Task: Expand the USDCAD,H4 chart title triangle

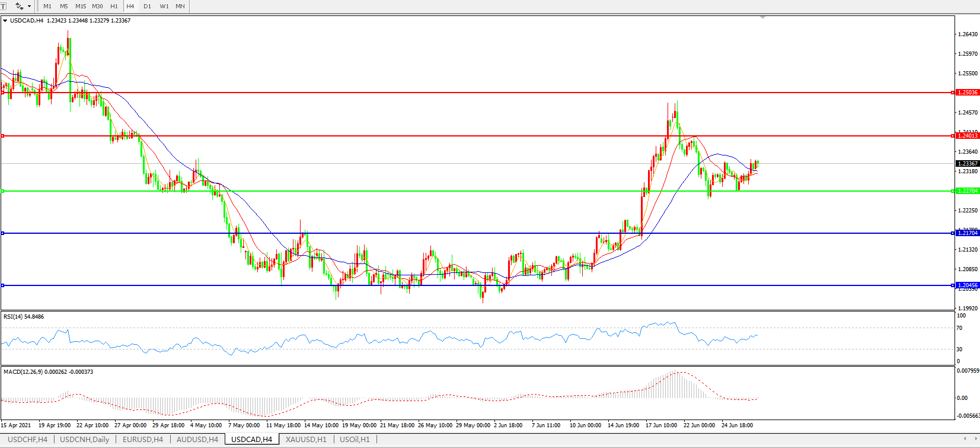Action: [5, 21]
